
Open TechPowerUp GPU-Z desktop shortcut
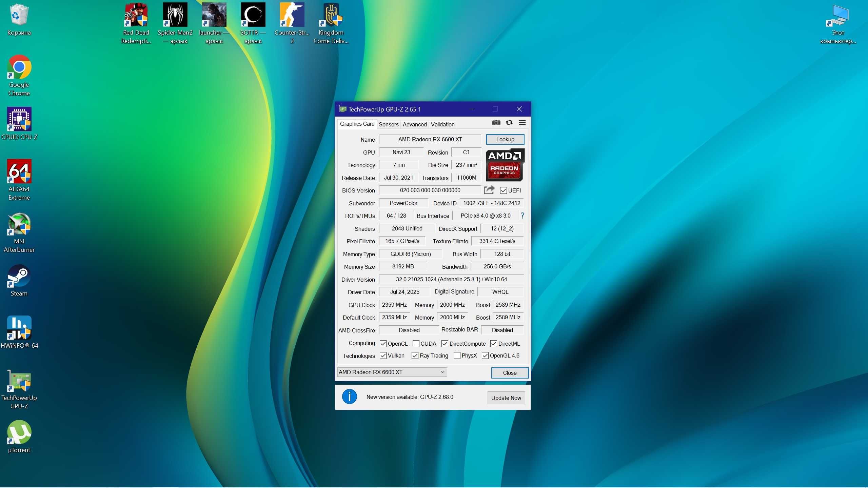[19, 389]
